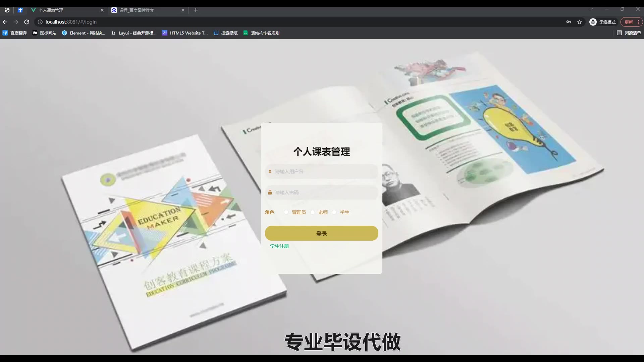Screen dimensions: 644x362
Task: Select the 管理员 role radio button
Action: point(286,212)
